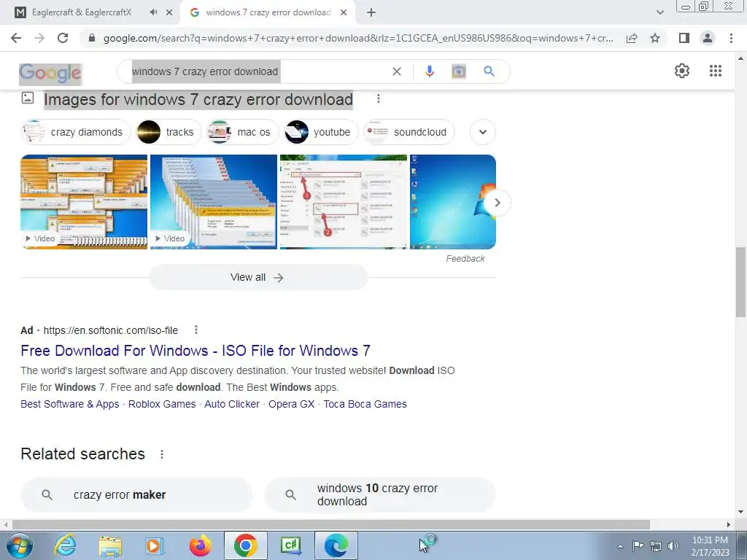Go back to previous page
Screen dimensions: 747x560
point(16,38)
